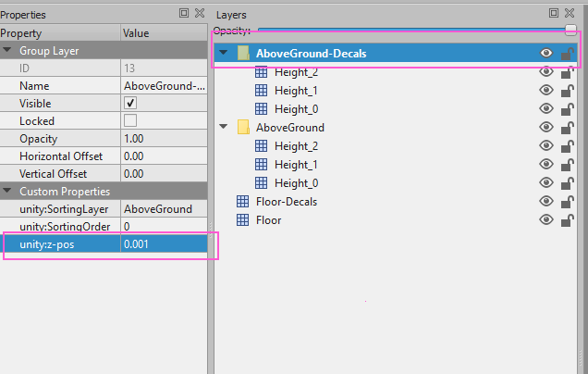This screenshot has width=588, height=374.
Task: Click the AboveGround group folder icon
Action: [244, 128]
